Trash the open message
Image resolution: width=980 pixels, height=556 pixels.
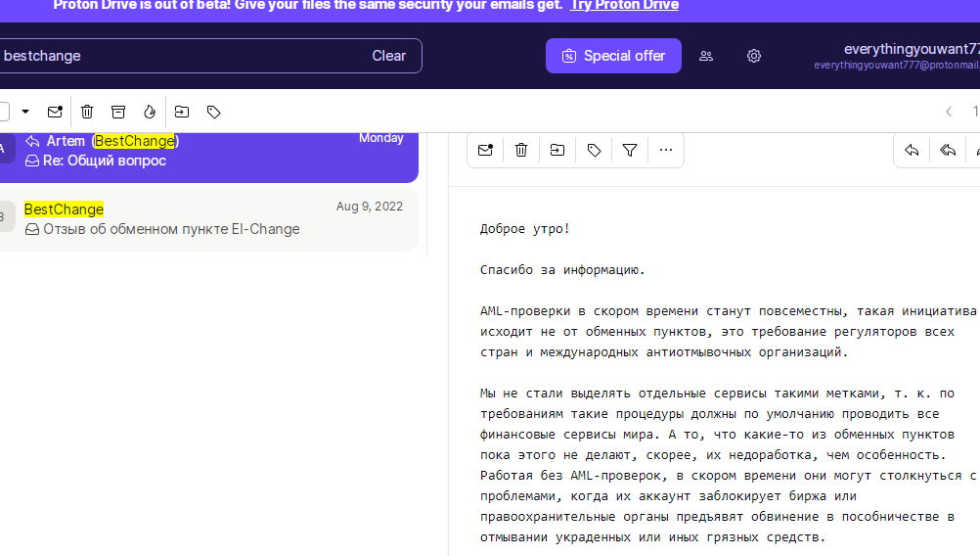click(521, 150)
